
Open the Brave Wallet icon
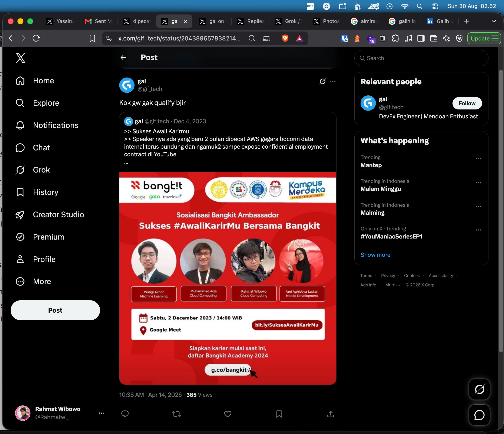pos(434,39)
